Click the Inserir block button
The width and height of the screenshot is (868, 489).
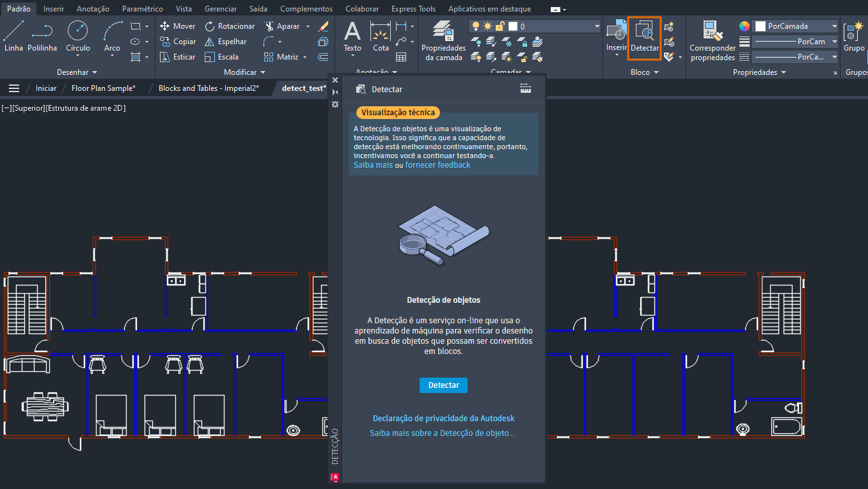(617, 36)
